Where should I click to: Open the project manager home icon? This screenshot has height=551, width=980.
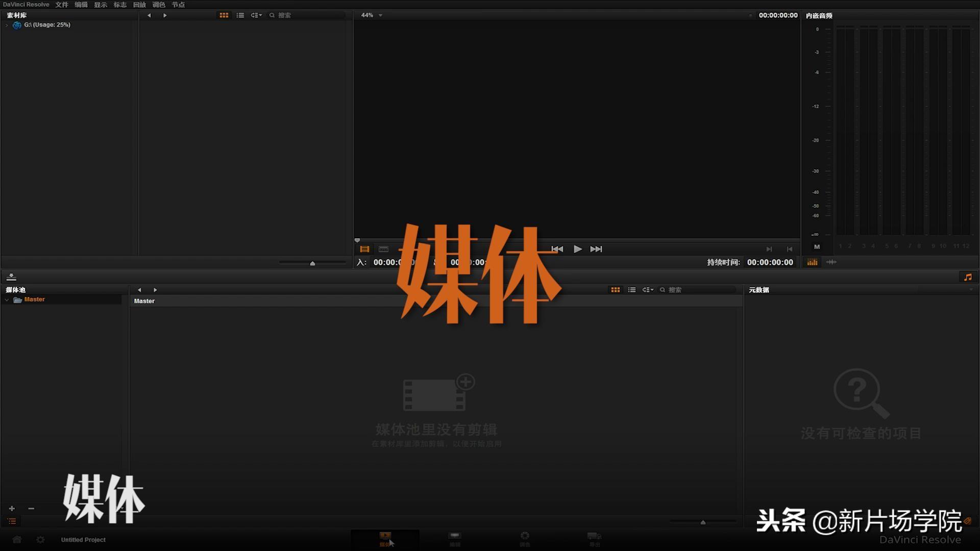pyautogui.click(x=17, y=540)
